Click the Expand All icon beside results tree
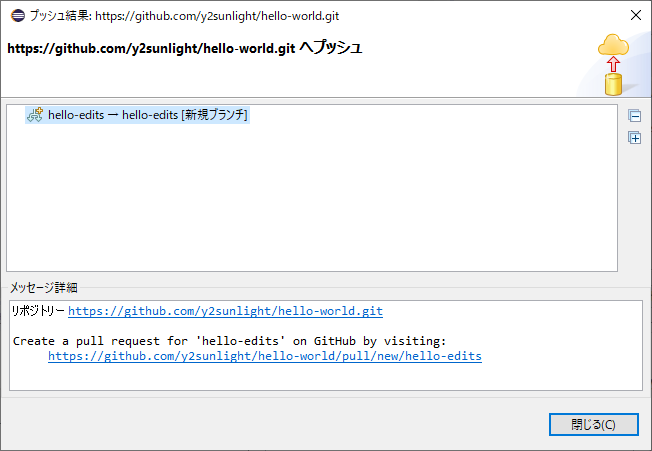Image resolution: width=652 pixels, height=451 pixels. click(634, 138)
